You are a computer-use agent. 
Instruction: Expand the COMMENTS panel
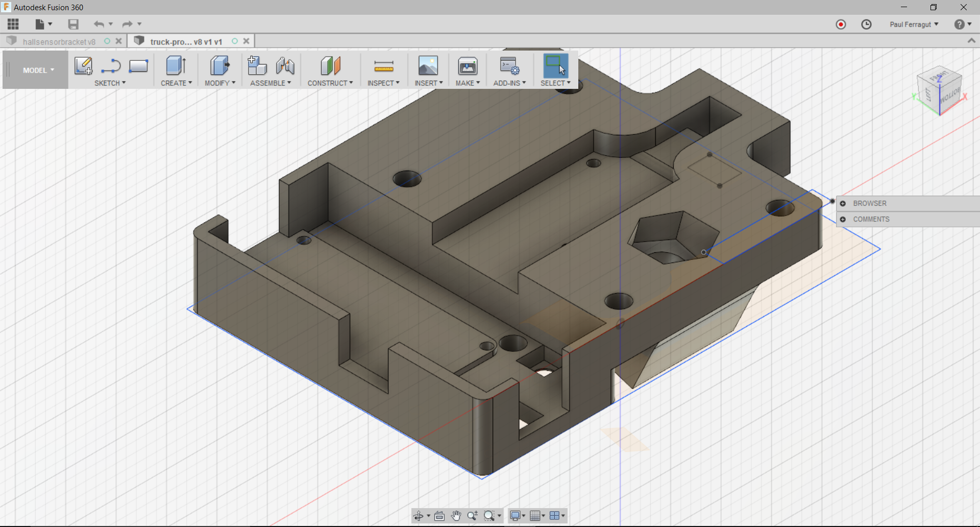pyautogui.click(x=843, y=219)
